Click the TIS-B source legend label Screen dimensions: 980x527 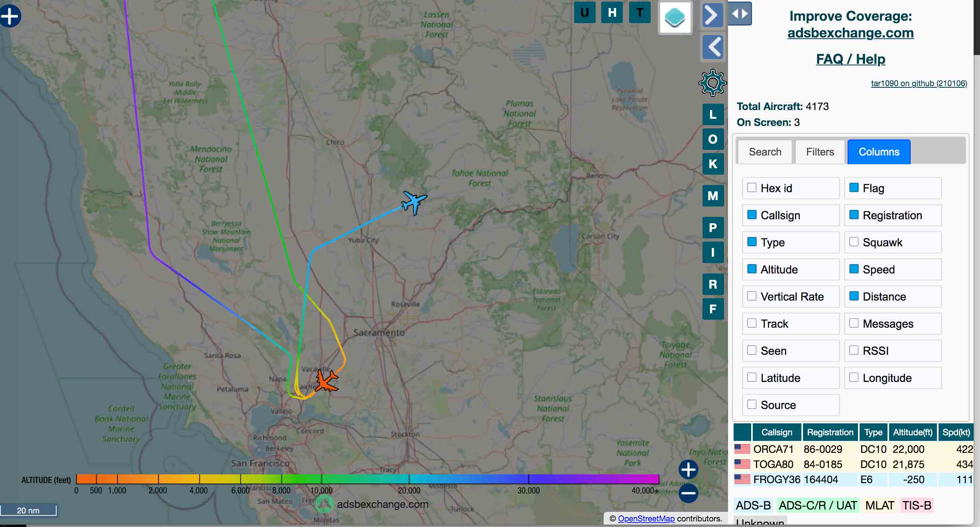pyautogui.click(x=917, y=505)
